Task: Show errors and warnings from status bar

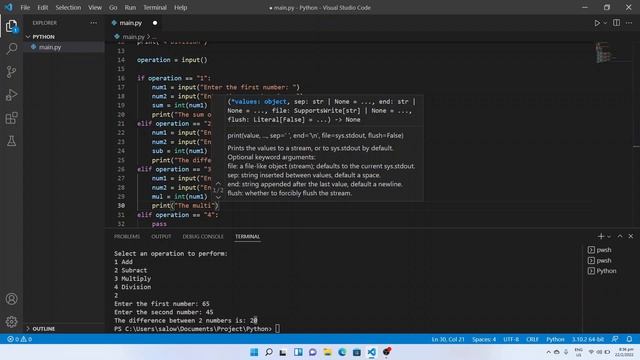Action: 19,339
